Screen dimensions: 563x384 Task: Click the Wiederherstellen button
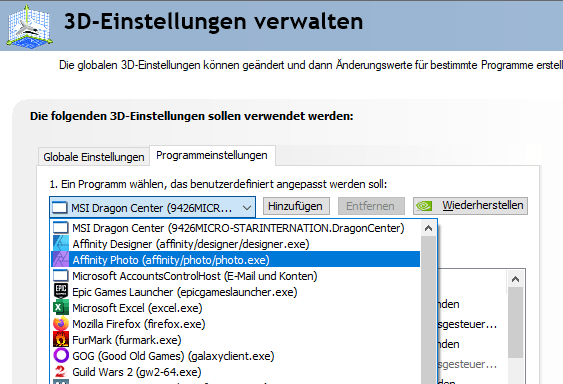(470, 206)
